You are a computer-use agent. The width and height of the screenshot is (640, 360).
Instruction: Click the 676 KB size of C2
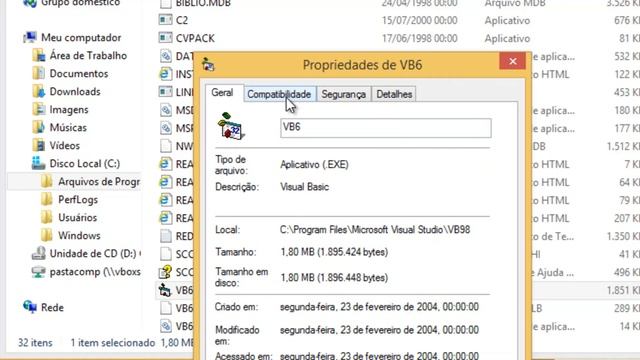tap(627, 20)
